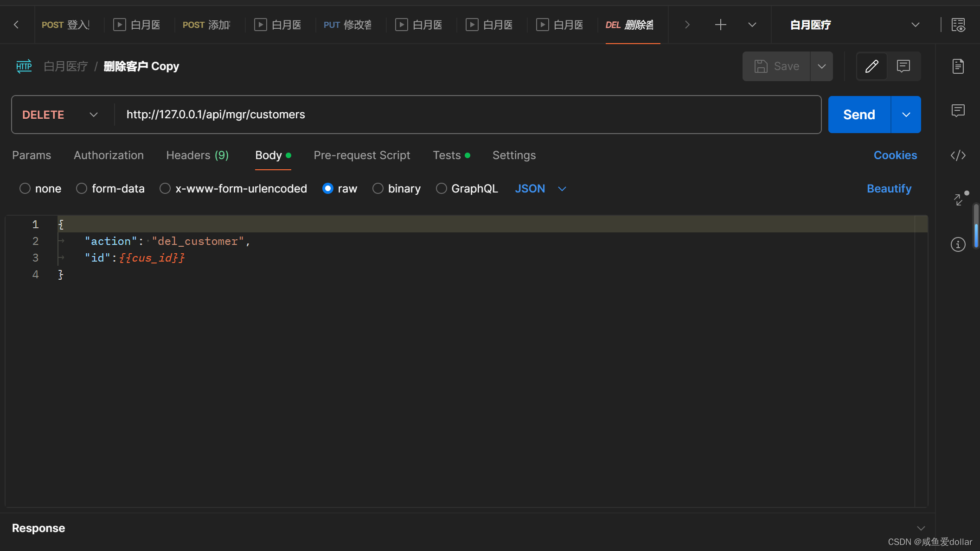
Task: Open the request info icon
Action: (x=958, y=244)
